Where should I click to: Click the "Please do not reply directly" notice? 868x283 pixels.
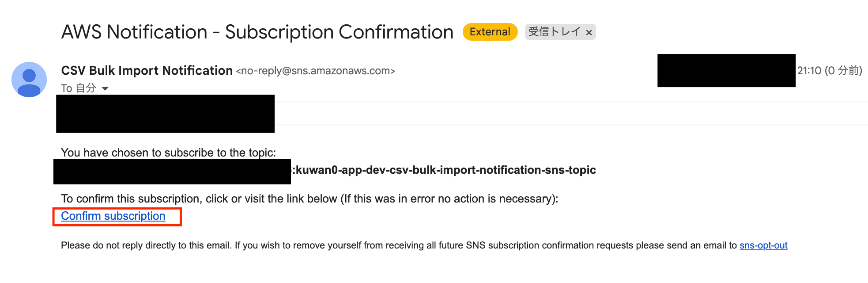397,245
